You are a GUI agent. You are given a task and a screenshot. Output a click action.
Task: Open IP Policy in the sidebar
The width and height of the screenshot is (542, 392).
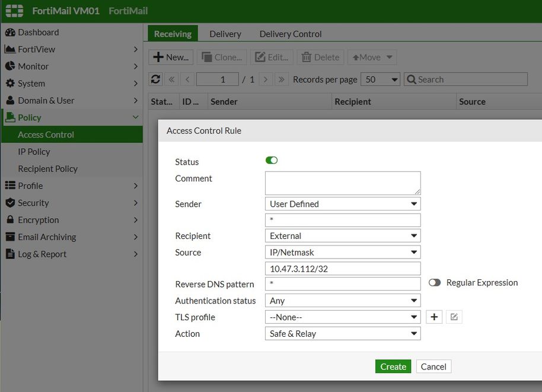(x=34, y=152)
